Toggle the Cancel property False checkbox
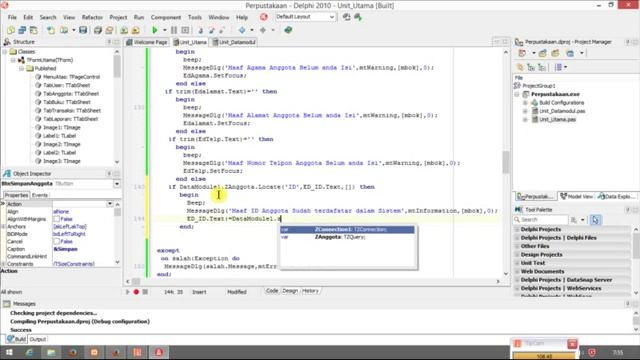 pyautogui.click(x=57, y=242)
